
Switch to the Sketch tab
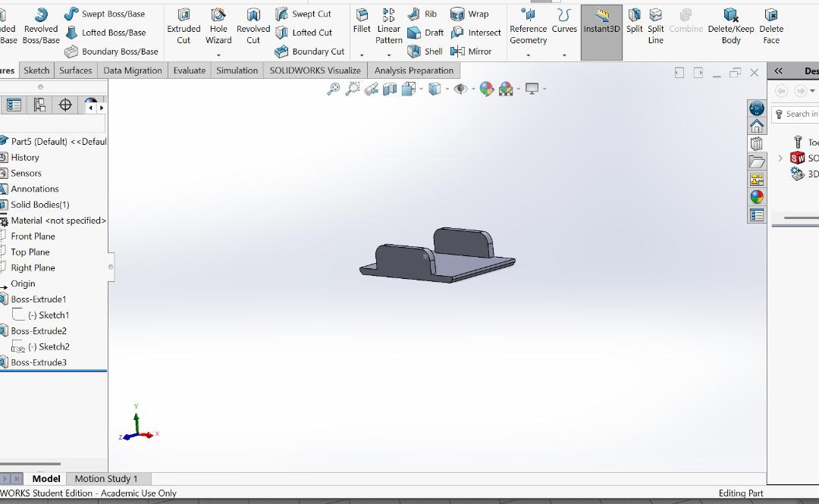coord(36,70)
